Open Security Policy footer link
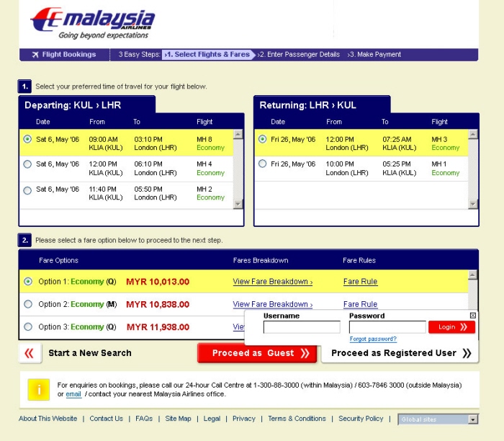This screenshot has width=504, height=441. point(361,419)
